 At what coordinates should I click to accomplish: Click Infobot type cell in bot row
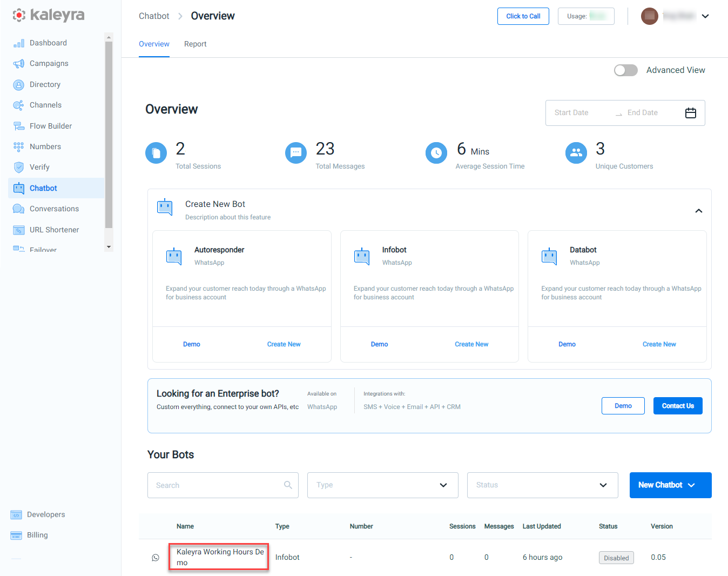(287, 558)
